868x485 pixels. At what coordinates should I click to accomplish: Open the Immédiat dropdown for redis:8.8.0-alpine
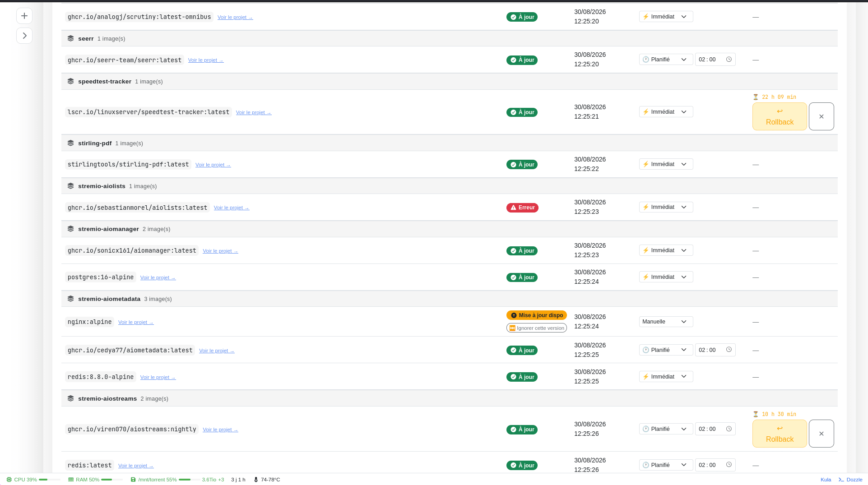(x=666, y=377)
